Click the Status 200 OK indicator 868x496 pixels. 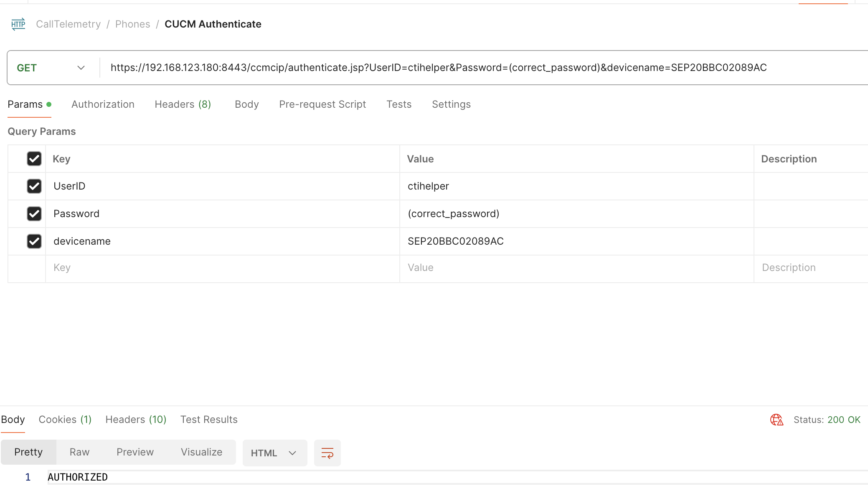point(828,420)
